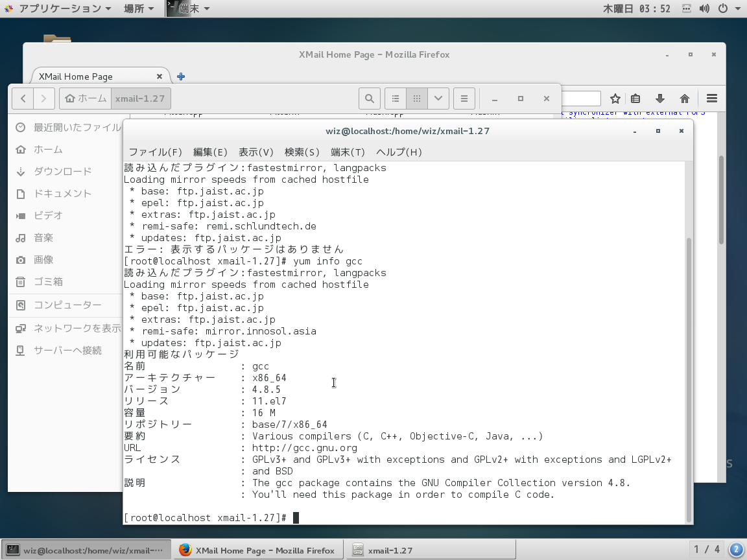Open the アプリケーション menu
The width and height of the screenshot is (747, 560).
point(58,8)
